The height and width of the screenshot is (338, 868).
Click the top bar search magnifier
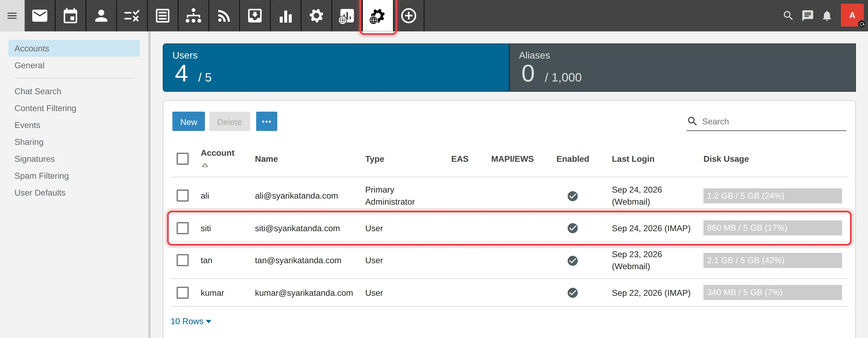pyautogui.click(x=788, y=15)
